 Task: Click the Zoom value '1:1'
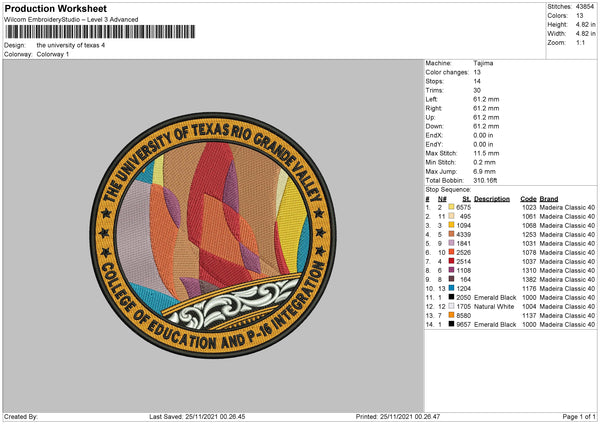[x=580, y=42]
